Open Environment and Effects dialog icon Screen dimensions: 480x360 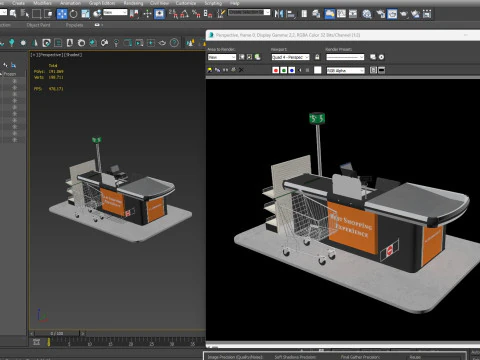tap(381, 57)
